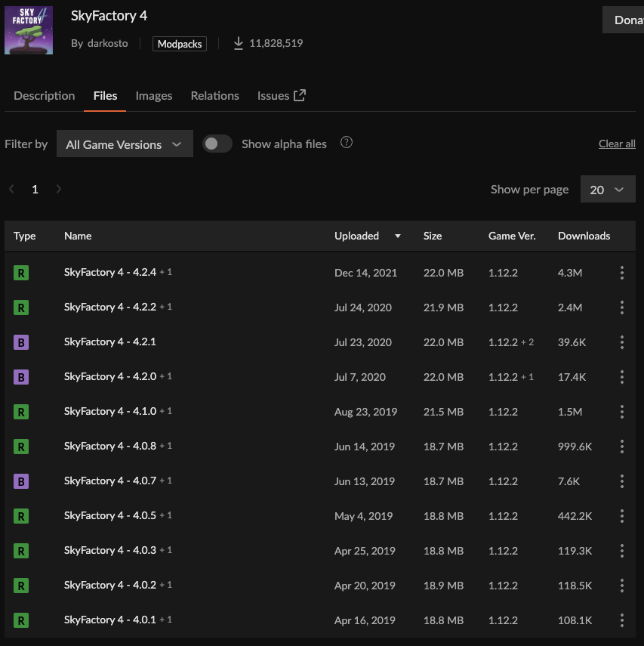The image size is (644, 646).
Task: Toggle the Show alpha files switch
Action: (x=217, y=144)
